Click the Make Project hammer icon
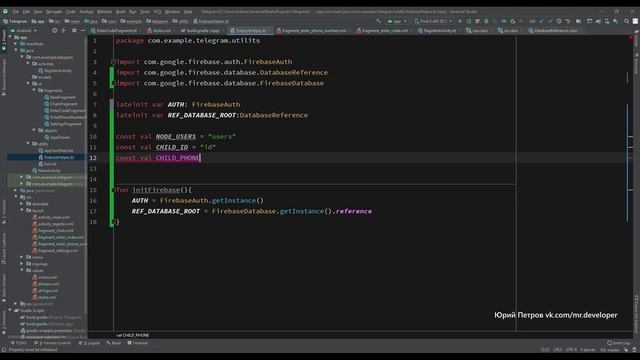 point(378,21)
